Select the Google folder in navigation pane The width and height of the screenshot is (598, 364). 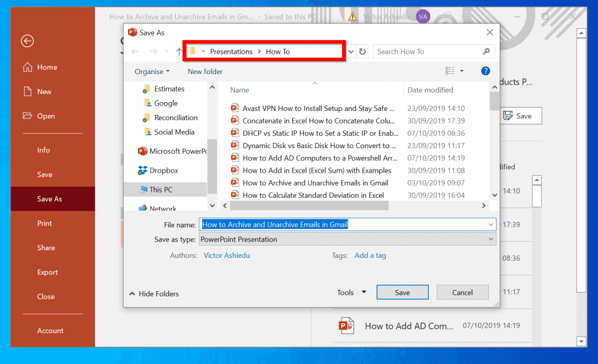tap(161, 103)
